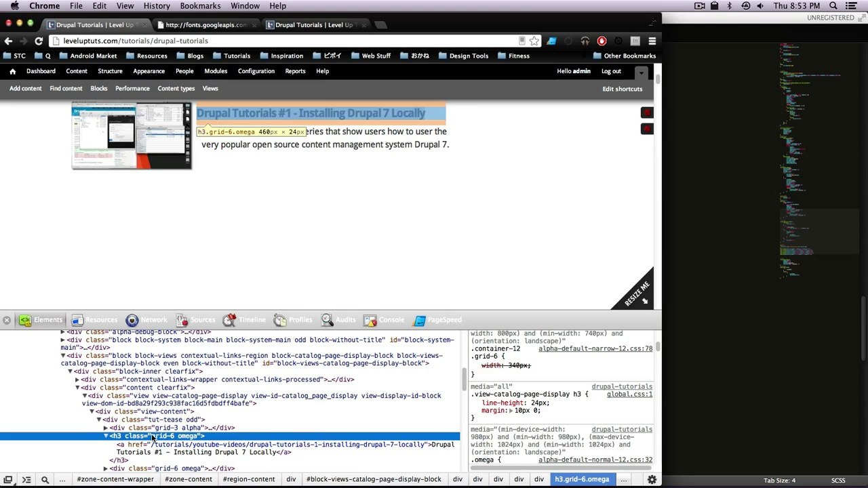Select #block-views-catalog-page-display-block breadcrumb
The width and height of the screenshot is (868, 488).
pos(374,479)
